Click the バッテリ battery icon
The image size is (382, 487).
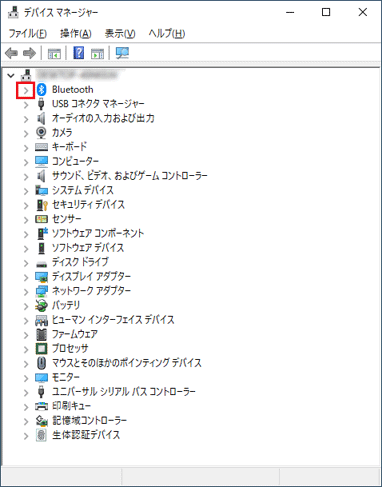point(41,305)
